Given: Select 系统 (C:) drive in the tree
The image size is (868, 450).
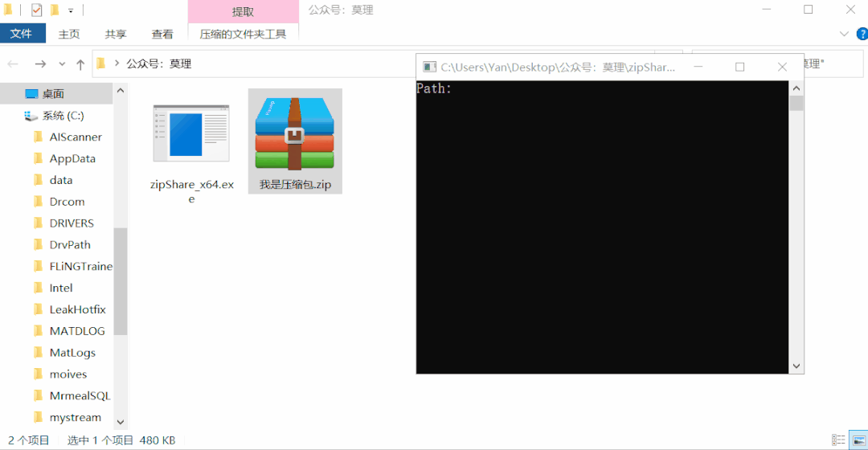Looking at the screenshot, I should pos(63,116).
